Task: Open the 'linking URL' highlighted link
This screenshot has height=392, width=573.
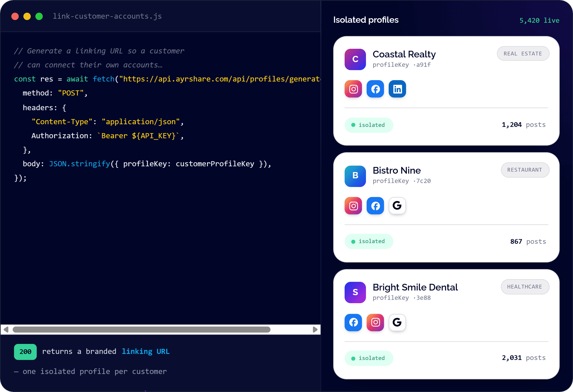Action: tap(146, 351)
